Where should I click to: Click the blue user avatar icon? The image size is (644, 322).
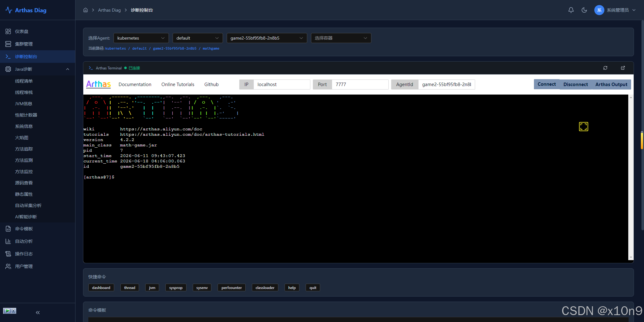point(599,10)
